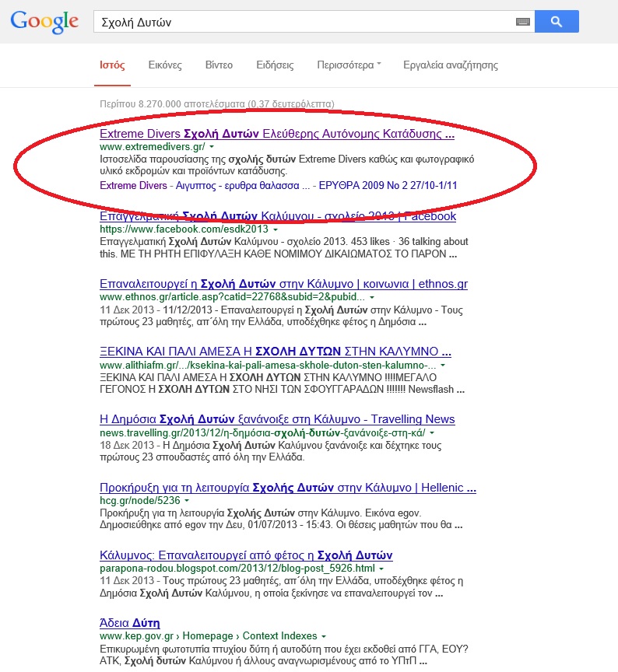Click the Google logo
618x672 pixels.
coord(44,22)
